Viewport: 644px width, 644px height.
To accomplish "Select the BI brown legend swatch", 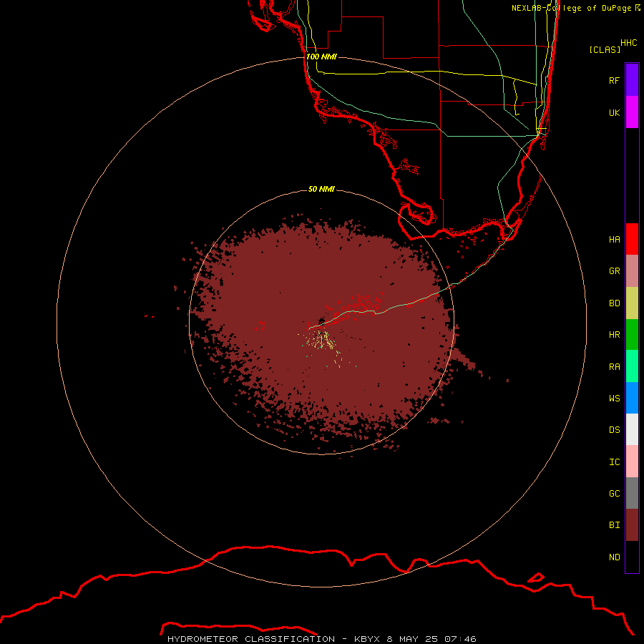I will tap(632, 525).
